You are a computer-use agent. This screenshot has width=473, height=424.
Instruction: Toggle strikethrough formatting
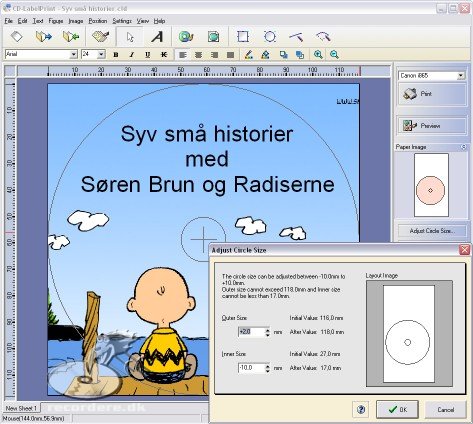tap(164, 55)
